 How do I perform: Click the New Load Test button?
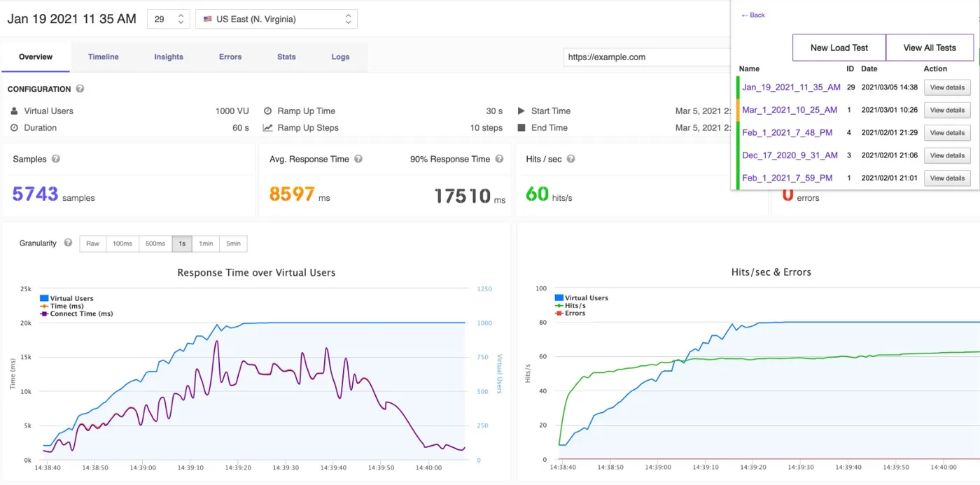click(x=839, y=48)
